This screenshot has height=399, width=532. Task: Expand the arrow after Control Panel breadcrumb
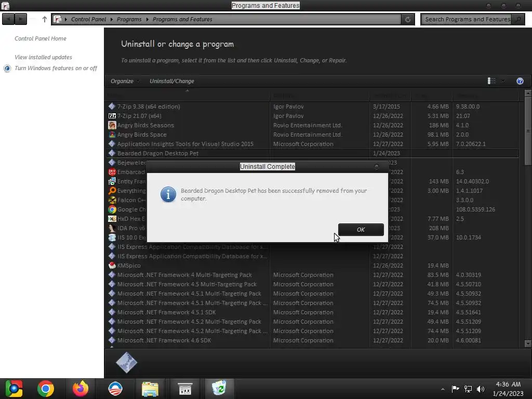111,19
